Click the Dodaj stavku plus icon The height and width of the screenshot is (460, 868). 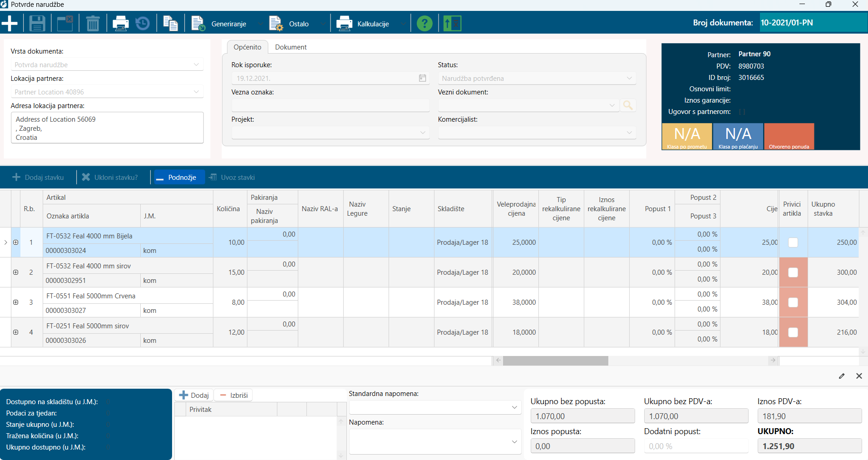(x=16, y=177)
